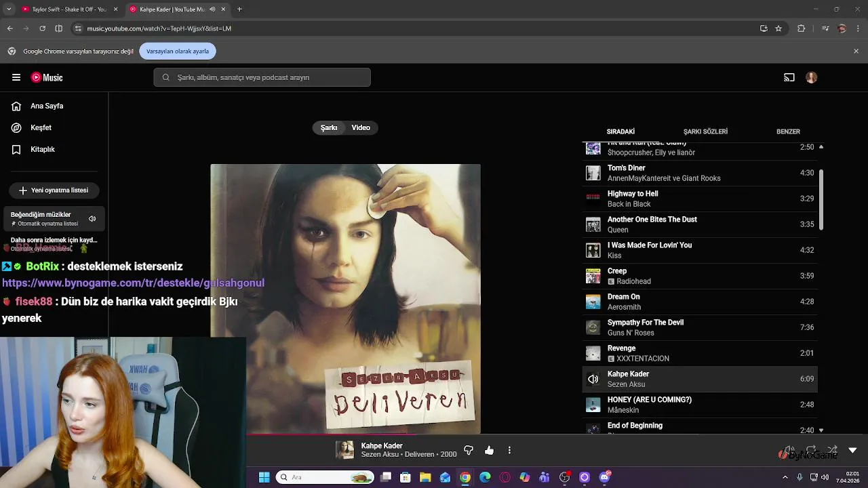Show hidden system tray icons chevron
The height and width of the screenshot is (488, 868).
pyautogui.click(x=785, y=477)
